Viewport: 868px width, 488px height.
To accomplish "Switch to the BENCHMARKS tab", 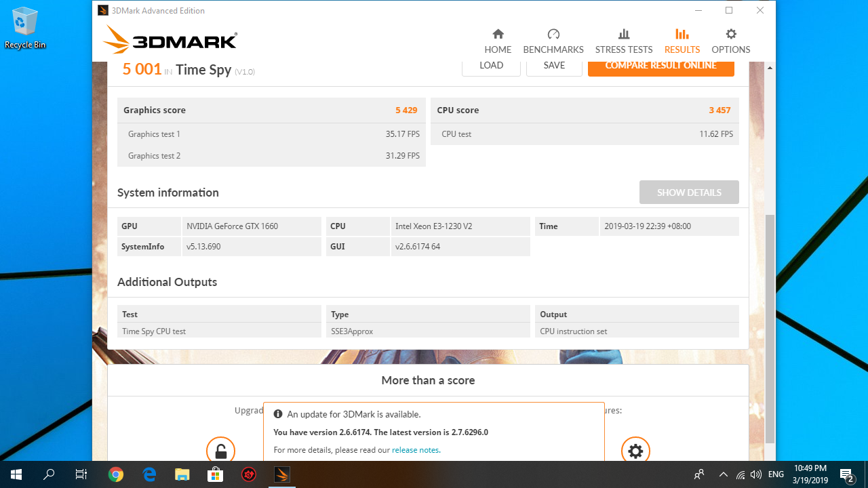I will pyautogui.click(x=553, y=41).
